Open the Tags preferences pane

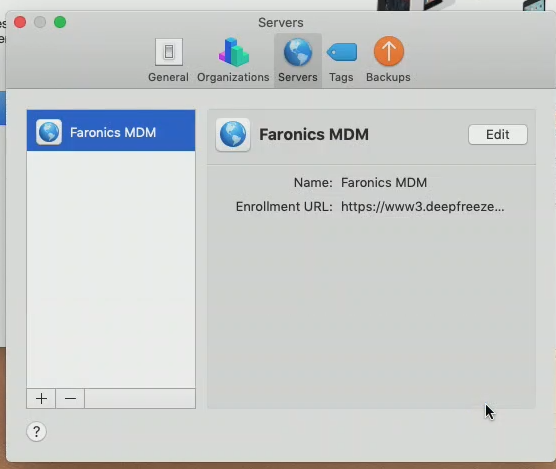pyautogui.click(x=341, y=61)
